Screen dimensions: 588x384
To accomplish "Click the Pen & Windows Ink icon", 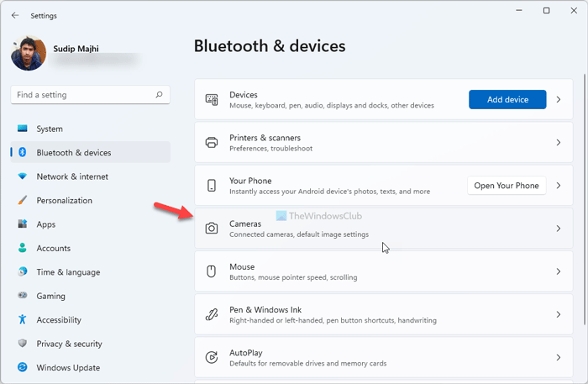I will click(212, 315).
